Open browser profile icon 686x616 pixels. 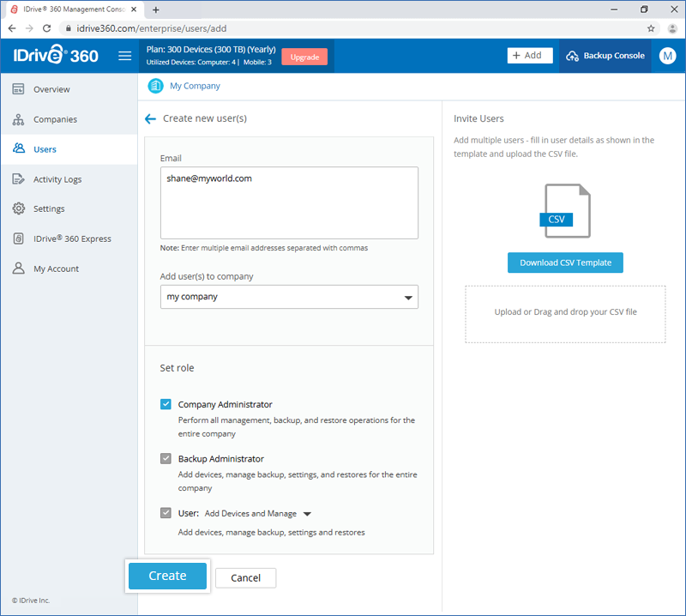pos(672,28)
